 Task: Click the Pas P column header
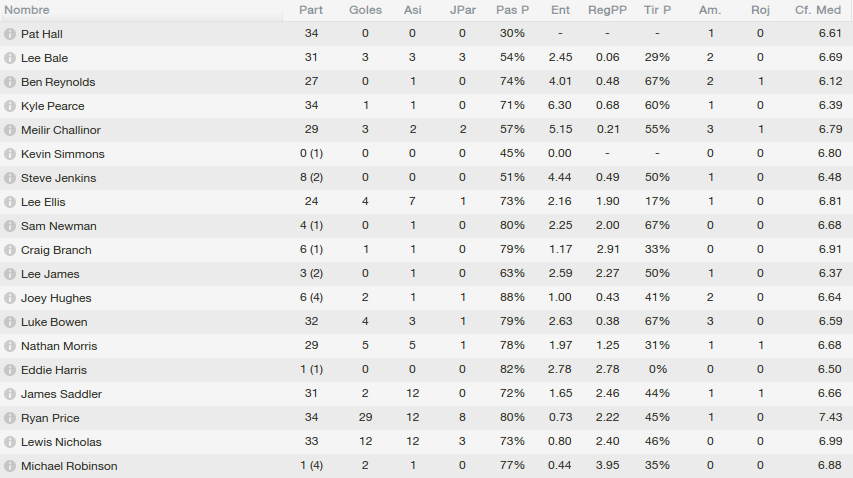[x=512, y=10]
